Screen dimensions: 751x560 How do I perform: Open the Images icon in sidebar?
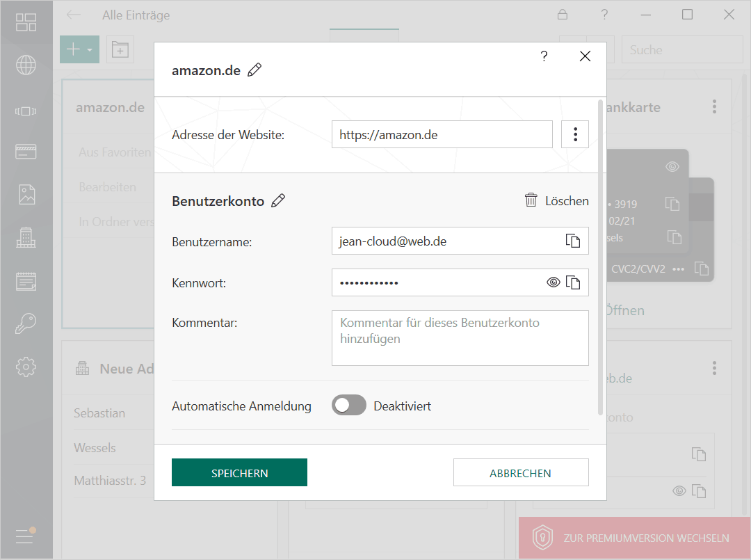coord(26,194)
